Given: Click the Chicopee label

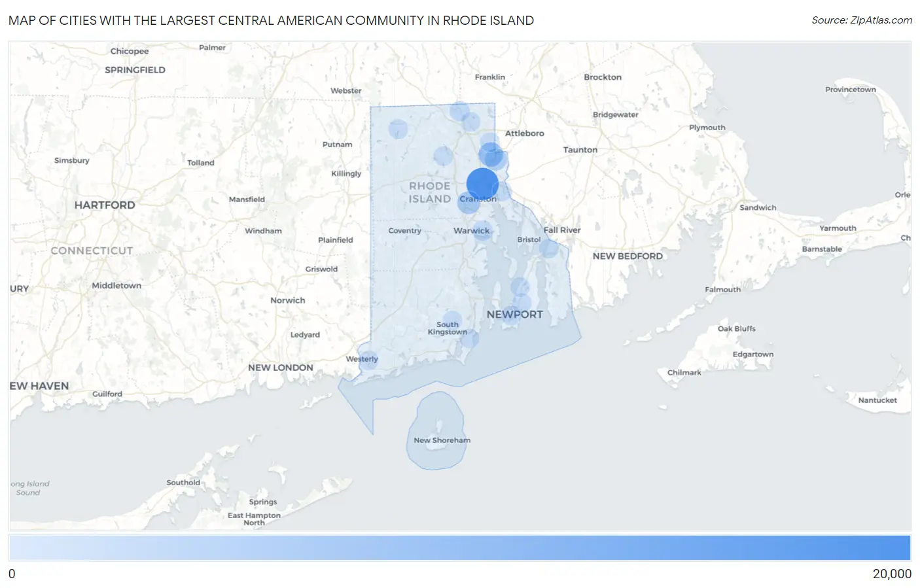Looking at the screenshot, I should point(130,52).
